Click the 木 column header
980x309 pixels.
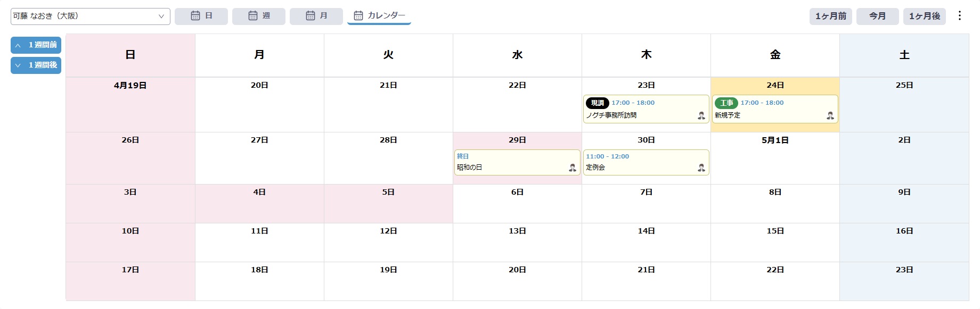646,55
